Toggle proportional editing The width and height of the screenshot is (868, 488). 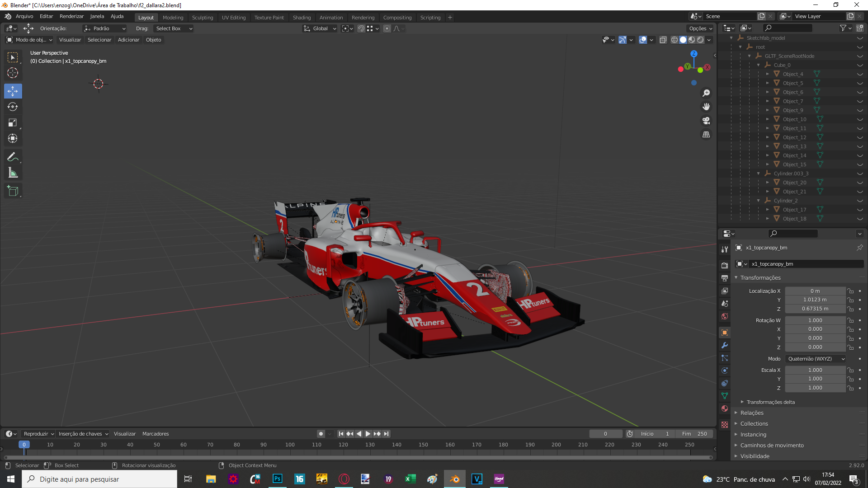pos(387,28)
